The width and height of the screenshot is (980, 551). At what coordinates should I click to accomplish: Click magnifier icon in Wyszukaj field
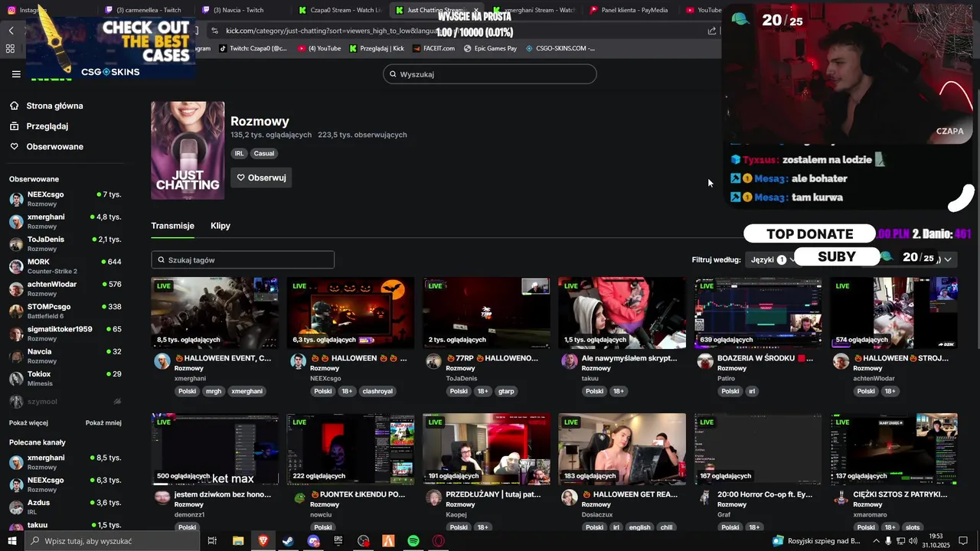(x=393, y=74)
